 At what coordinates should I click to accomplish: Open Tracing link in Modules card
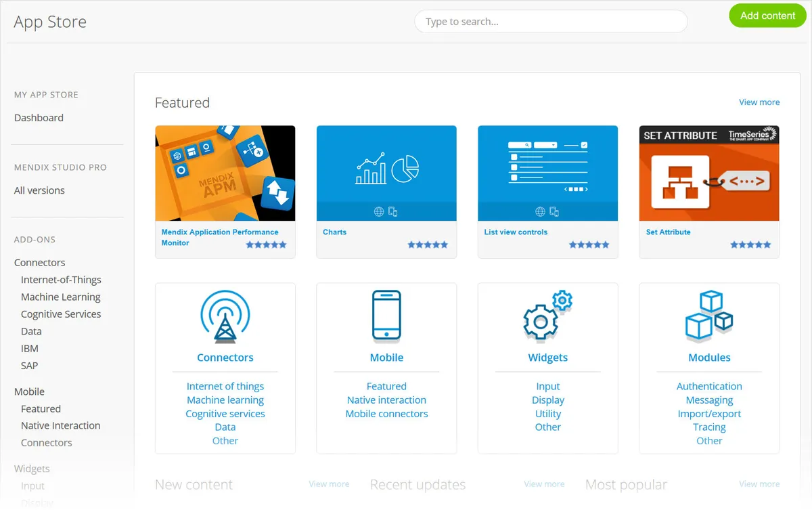pyautogui.click(x=709, y=427)
